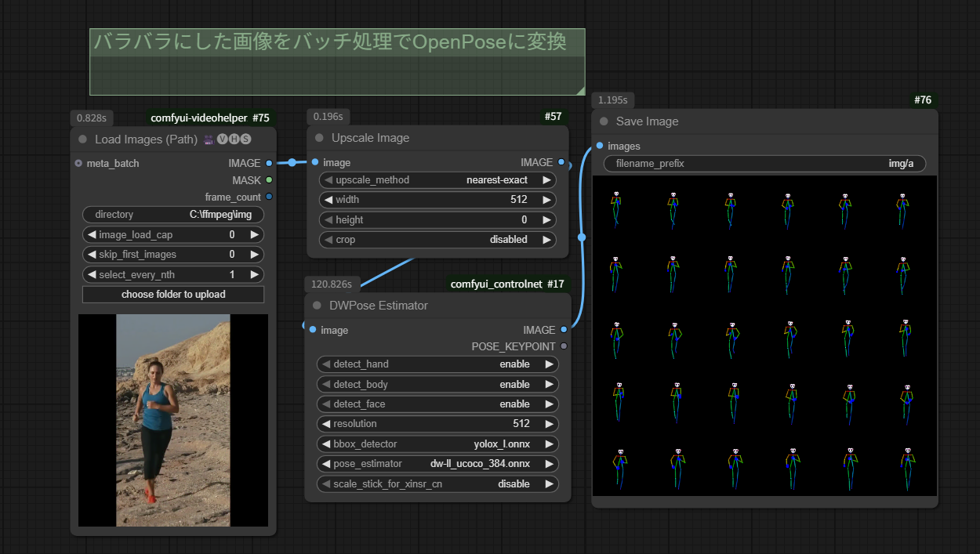Click the meta_batch input connector

[78, 163]
